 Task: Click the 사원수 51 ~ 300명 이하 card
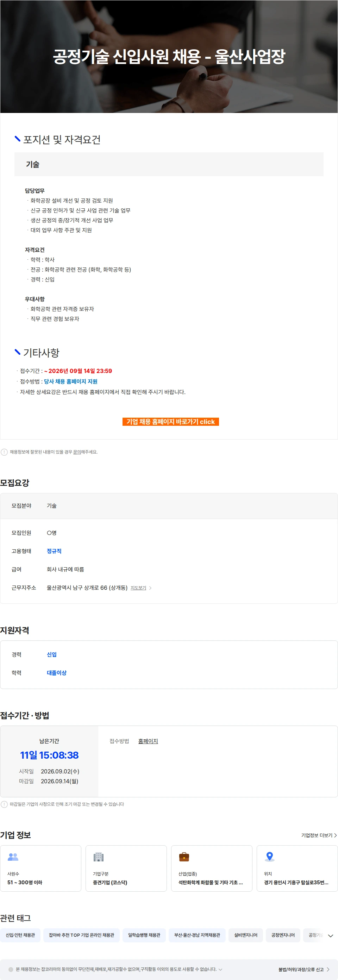tap(41, 868)
